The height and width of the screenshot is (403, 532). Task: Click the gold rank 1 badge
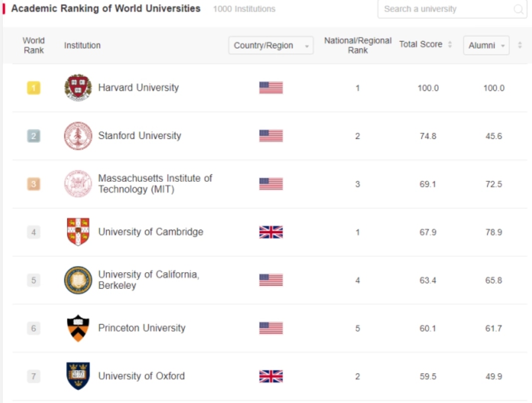click(33, 88)
